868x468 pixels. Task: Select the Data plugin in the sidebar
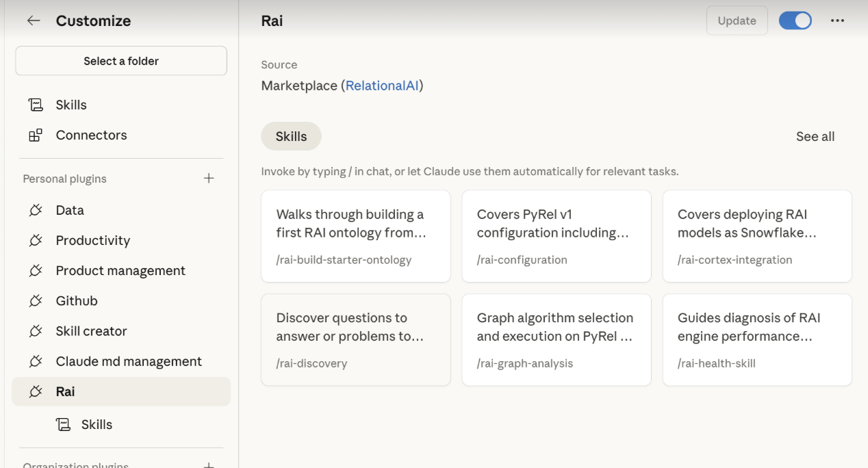[70, 210]
